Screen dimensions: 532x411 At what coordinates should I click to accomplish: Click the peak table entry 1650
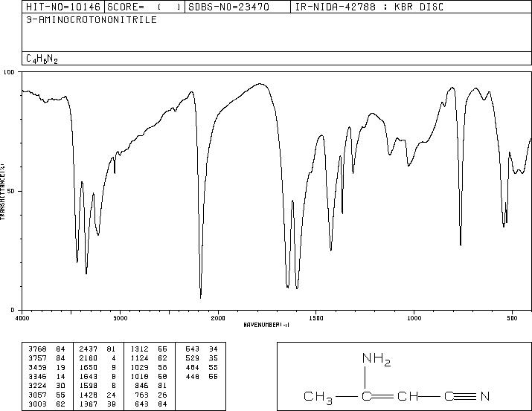click(89, 367)
